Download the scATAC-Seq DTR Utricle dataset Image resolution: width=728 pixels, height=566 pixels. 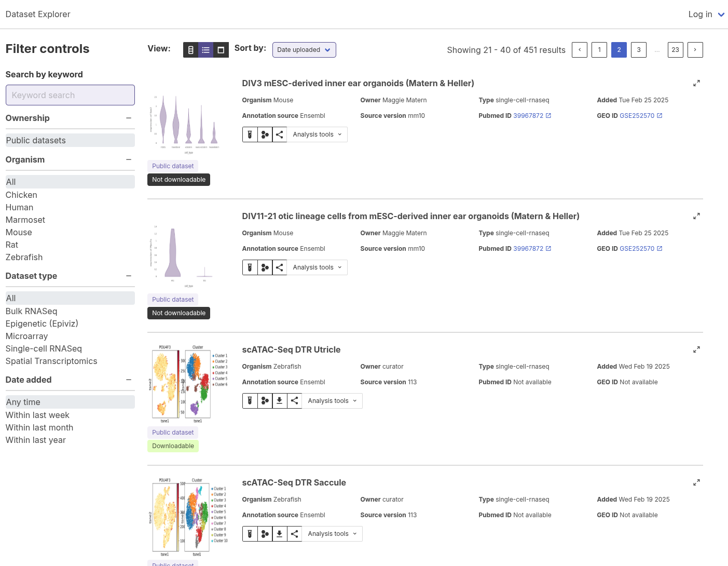pyautogui.click(x=279, y=400)
